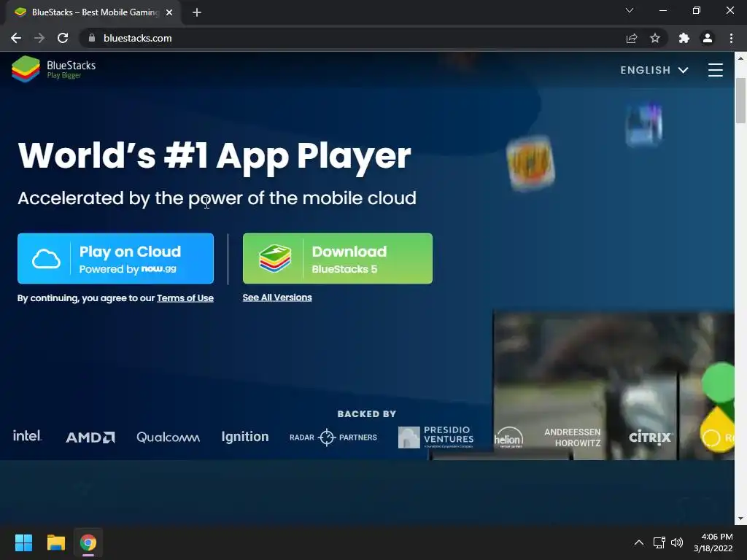This screenshot has height=560, width=747.
Task: Click the Qualcomm logo
Action: pos(169,437)
